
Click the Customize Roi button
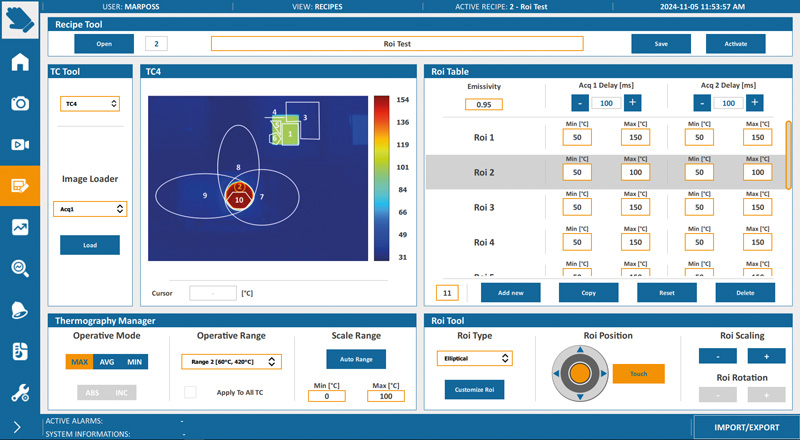[474, 389]
